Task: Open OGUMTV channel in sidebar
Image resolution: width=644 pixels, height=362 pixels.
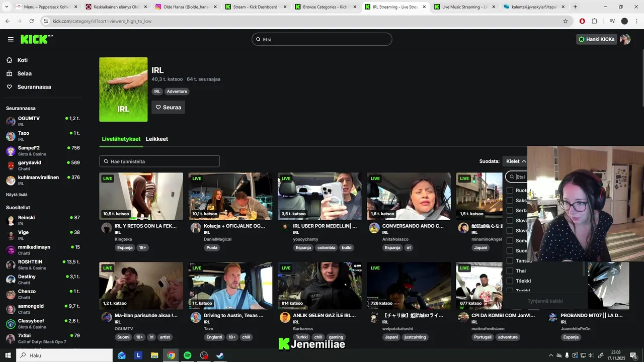Action: tap(43, 121)
